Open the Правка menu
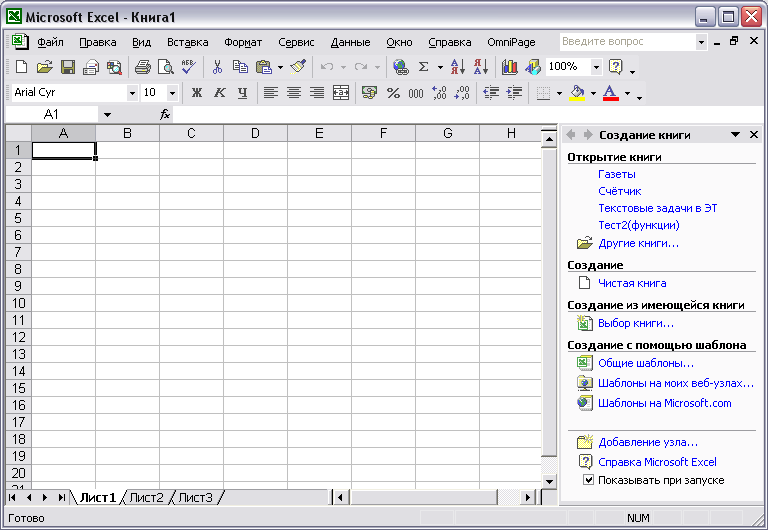Screen dimensions: 768x530 (97, 42)
